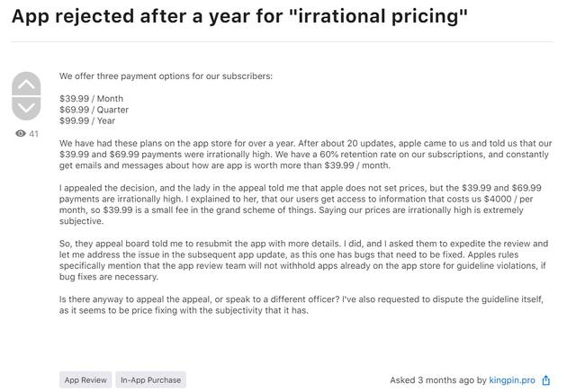Click the "Asked 3 months ago" timestamp
Viewport: 567px width, 392px height.
430,380
